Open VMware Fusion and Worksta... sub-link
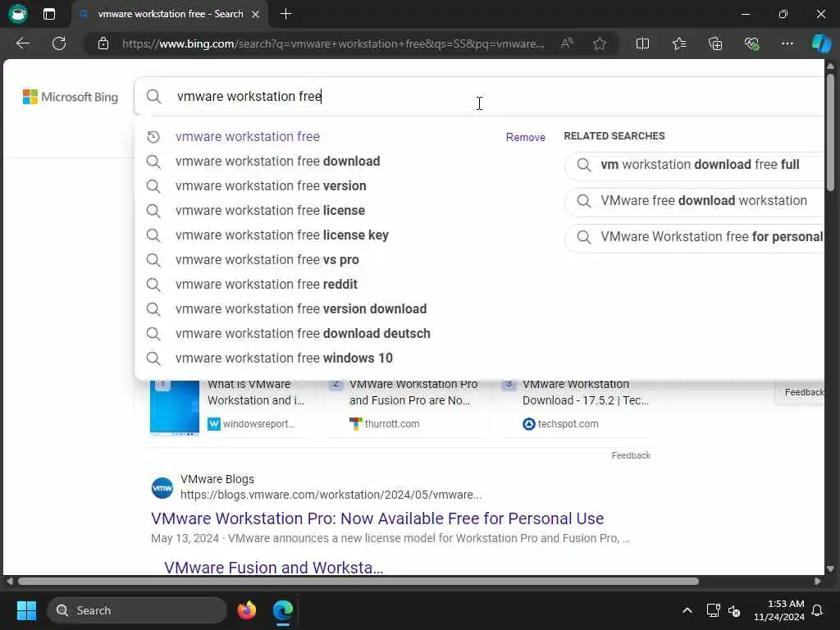The image size is (840, 630). [273, 568]
